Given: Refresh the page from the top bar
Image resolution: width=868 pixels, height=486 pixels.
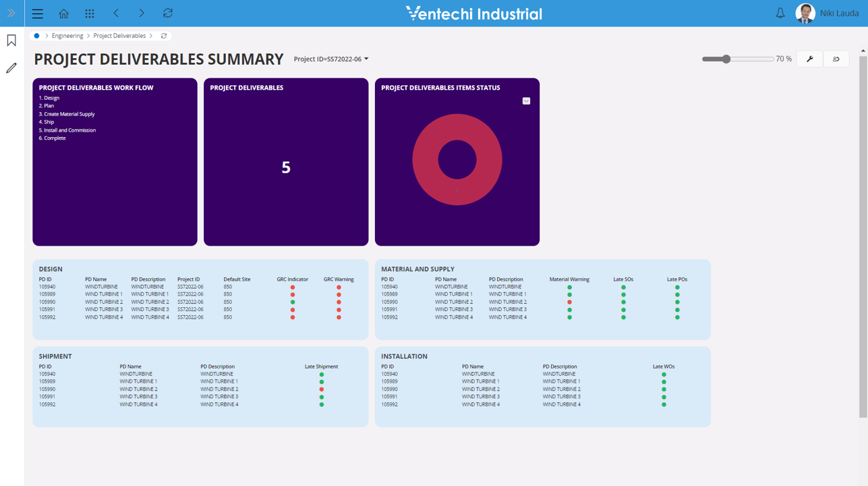Looking at the screenshot, I should point(168,13).
